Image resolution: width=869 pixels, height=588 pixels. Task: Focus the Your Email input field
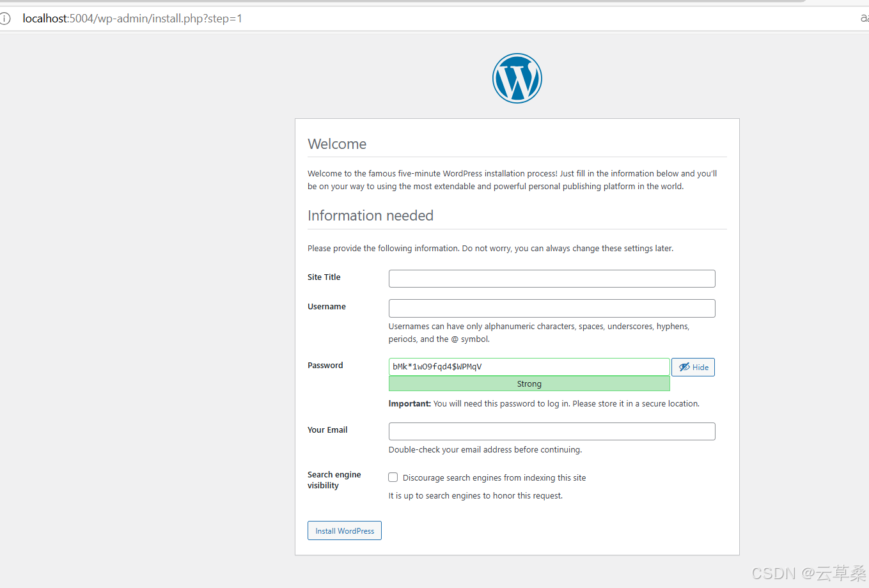tap(552, 431)
